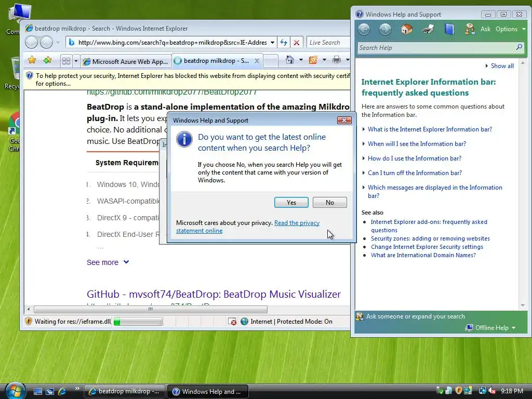Screen dimensions: 532x399
Task: Click Show Desktop in Quick Launch
Action: coord(37,392)
